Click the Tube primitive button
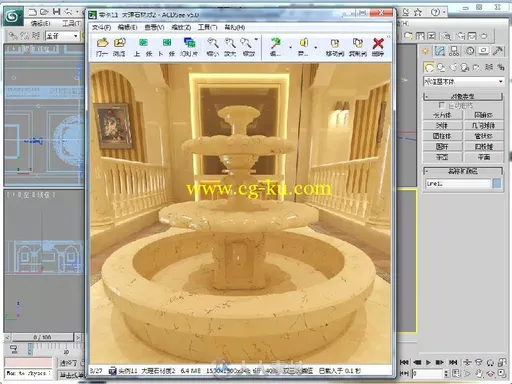Image resolution: width=512 pixels, height=384 pixels. pos(483,136)
